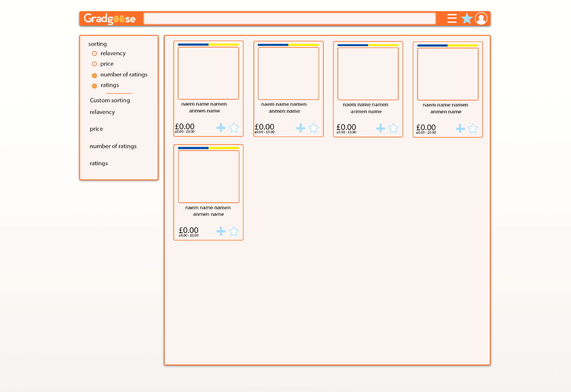Viewport: 571px width, 392px height.
Task: Open the first product's image thumbnail
Action: (x=208, y=73)
